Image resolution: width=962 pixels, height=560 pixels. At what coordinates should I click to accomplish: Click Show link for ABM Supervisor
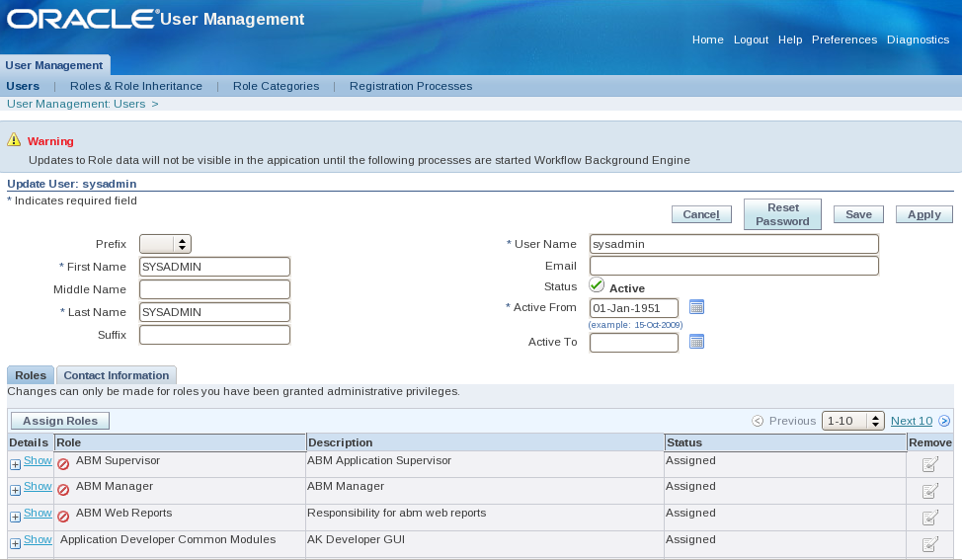point(38,460)
